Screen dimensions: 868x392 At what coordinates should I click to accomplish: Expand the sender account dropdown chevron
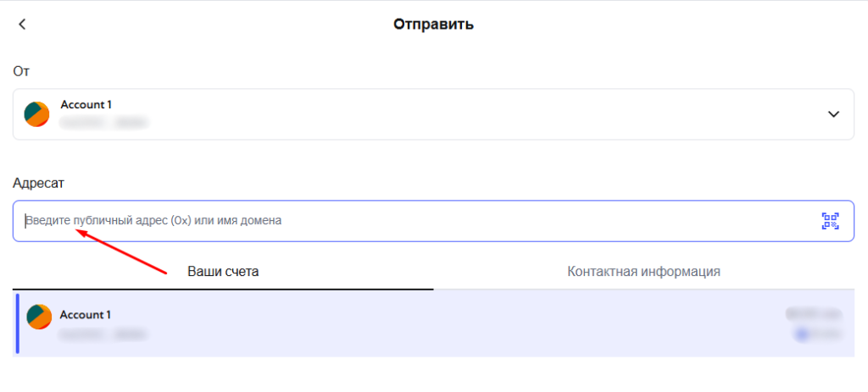(x=833, y=114)
